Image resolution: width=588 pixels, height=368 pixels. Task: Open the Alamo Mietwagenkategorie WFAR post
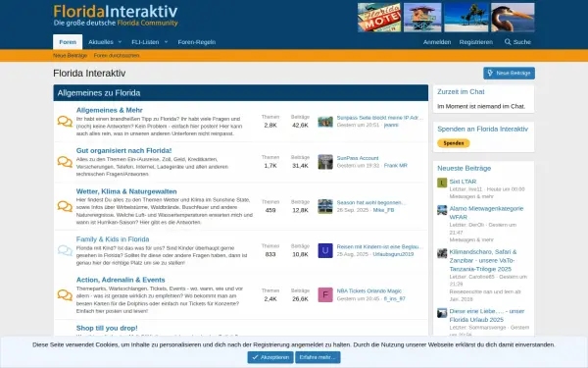tap(486, 213)
